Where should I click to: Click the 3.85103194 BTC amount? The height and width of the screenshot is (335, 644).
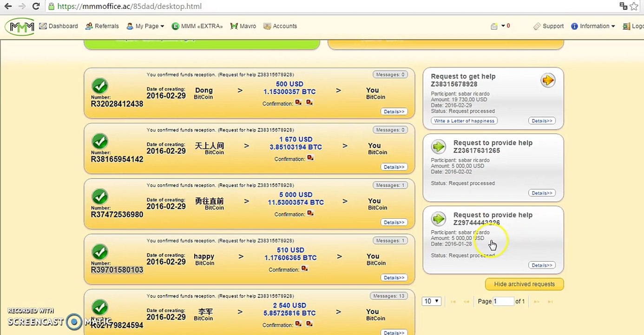(x=296, y=147)
